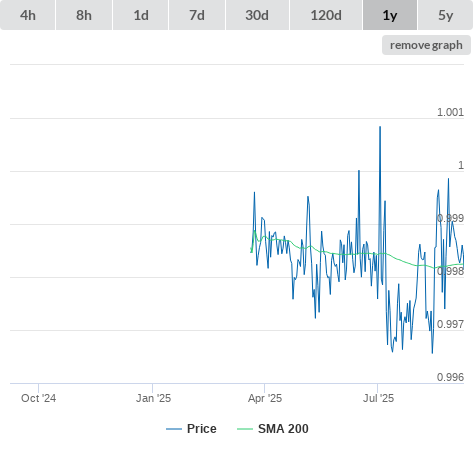The height and width of the screenshot is (455, 474).
Task: Select the 7d time range tab
Action: click(197, 15)
